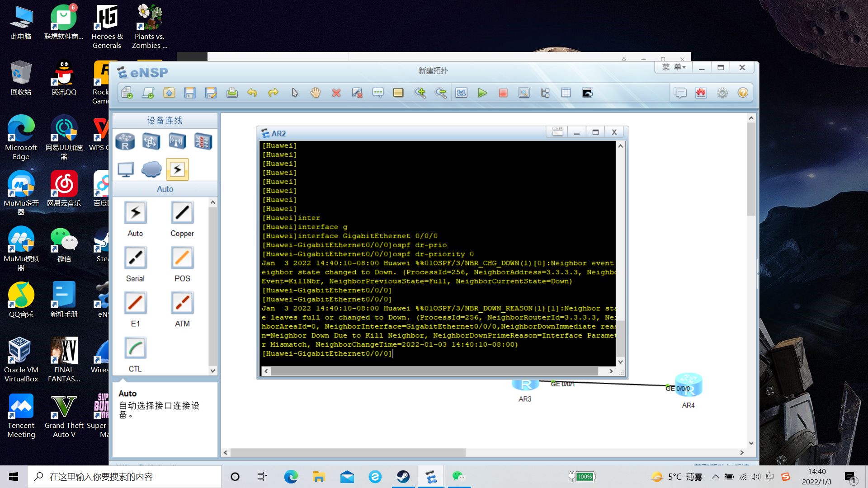Select the cloud device category
Screen dimensions: 868x488
[x=151, y=169]
